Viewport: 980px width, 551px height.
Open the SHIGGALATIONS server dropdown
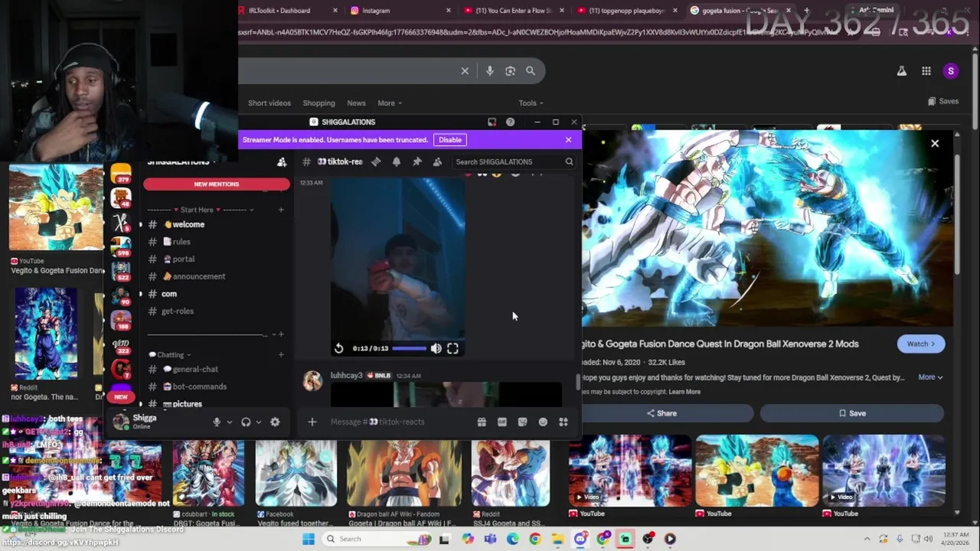pos(181,161)
